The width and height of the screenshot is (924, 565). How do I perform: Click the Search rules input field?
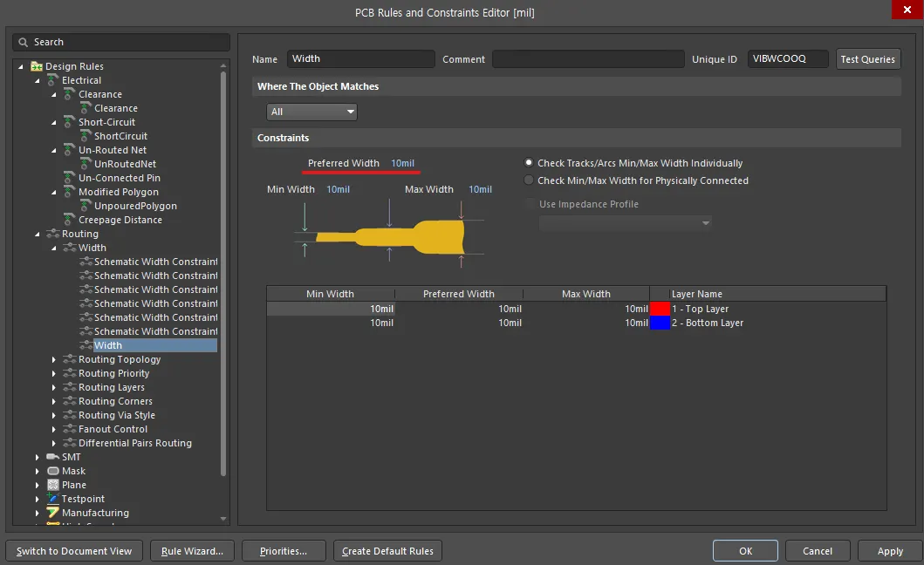point(121,43)
